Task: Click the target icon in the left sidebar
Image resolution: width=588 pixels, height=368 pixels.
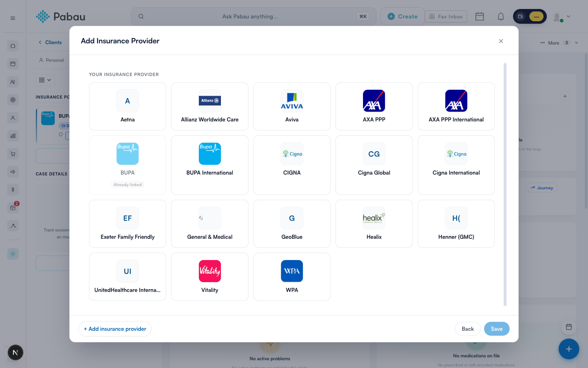Action: tap(13, 100)
